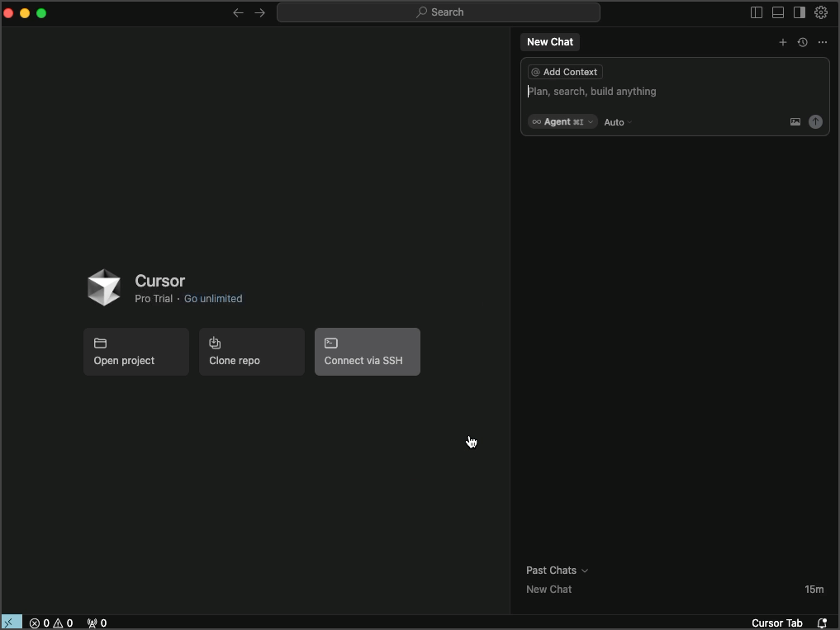Select the New Chat tab

pos(549,42)
